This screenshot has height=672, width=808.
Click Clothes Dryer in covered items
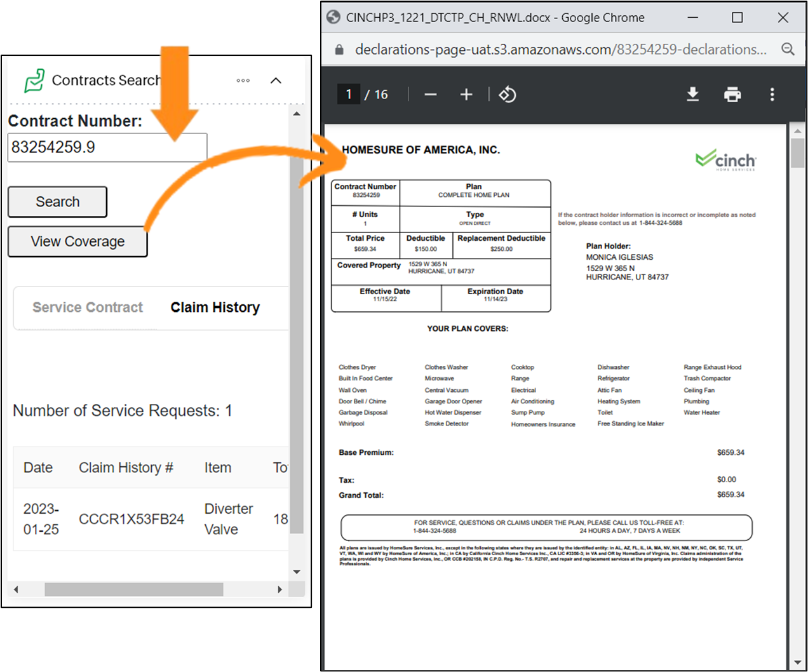357,367
